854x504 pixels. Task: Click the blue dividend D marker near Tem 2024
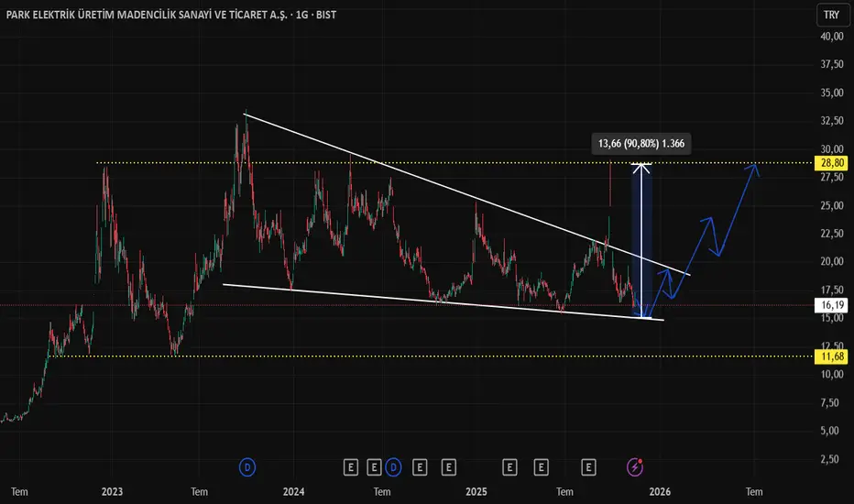point(393,467)
